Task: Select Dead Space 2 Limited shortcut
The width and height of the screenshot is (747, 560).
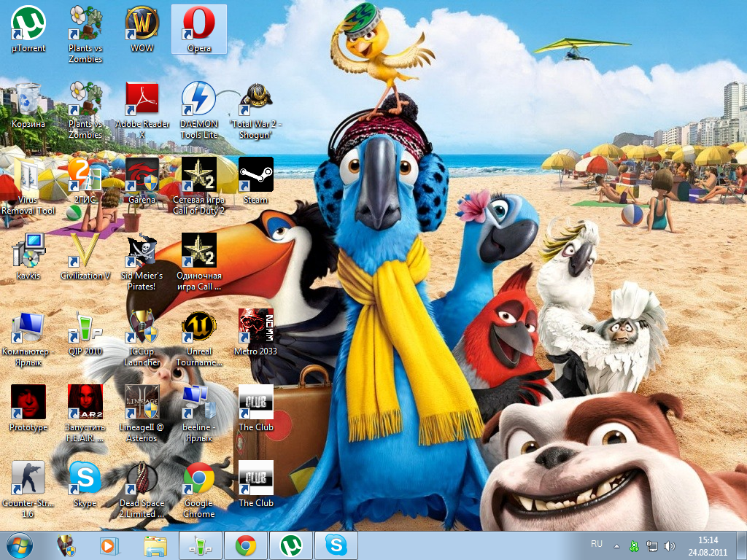Action: pos(142,489)
